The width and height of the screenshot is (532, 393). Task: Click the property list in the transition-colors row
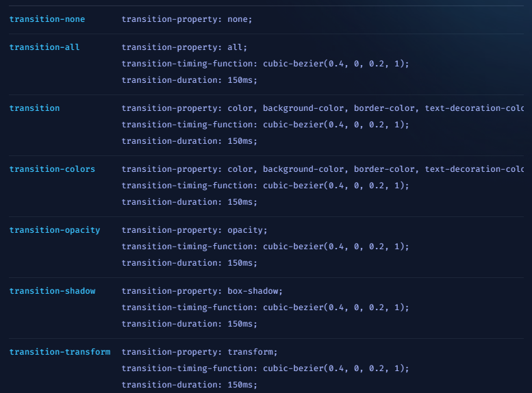(x=322, y=169)
